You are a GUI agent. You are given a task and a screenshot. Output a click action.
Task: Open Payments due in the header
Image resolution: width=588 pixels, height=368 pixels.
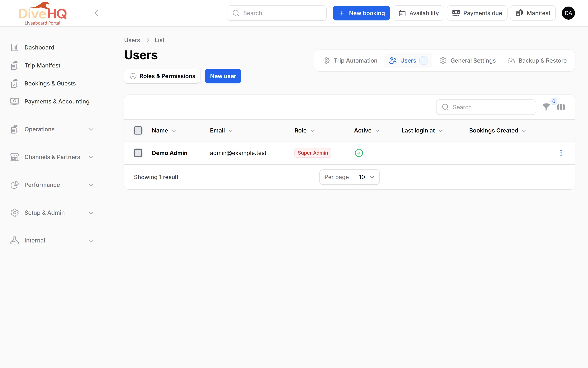[x=477, y=13]
